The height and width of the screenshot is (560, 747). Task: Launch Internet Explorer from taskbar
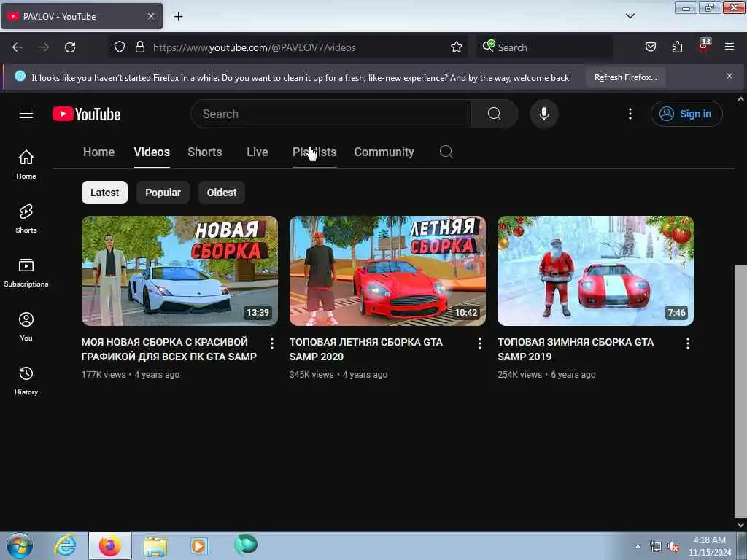click(x=65, y=545)
